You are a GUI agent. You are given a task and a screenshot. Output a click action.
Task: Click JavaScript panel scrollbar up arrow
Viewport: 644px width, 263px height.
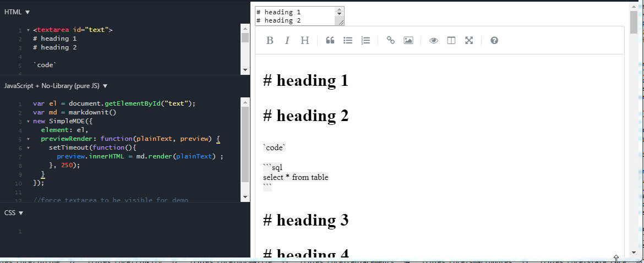click(245, 102)
